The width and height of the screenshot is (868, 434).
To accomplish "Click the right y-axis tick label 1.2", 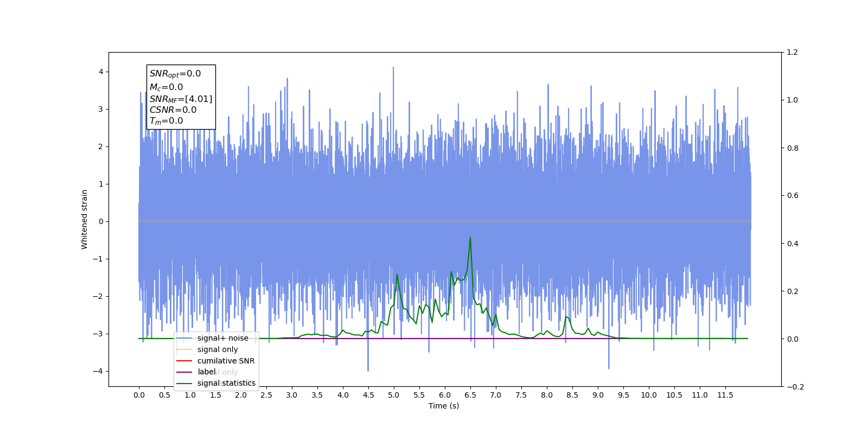I will (x=793, y=52).
